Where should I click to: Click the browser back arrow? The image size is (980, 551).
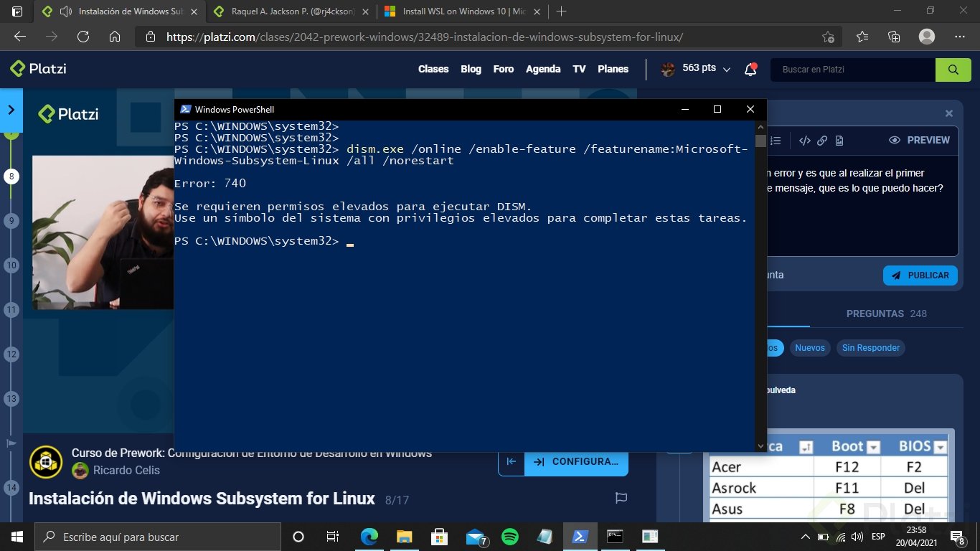point(20,37)
